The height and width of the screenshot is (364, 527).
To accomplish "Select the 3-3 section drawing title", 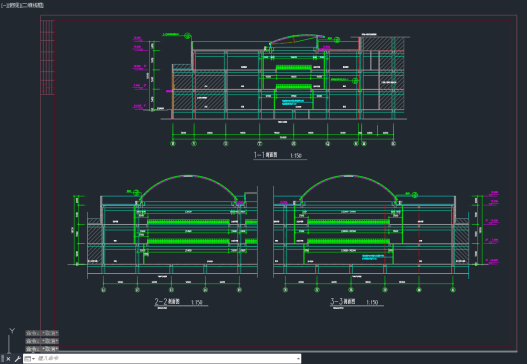I will [342, 301].
